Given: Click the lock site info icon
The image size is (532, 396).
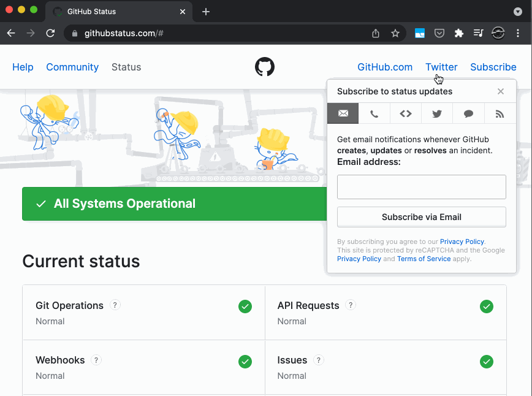Looking at the screenshot, I should pyautogui.click(x=75, y=33).
